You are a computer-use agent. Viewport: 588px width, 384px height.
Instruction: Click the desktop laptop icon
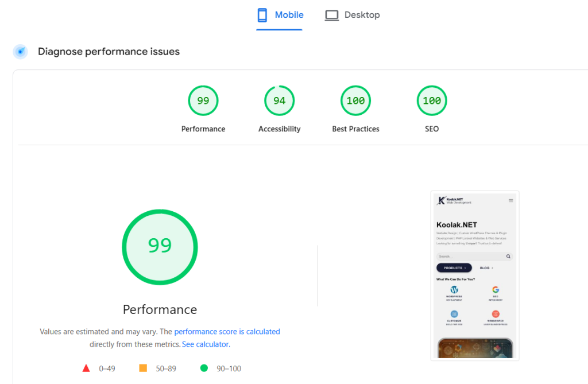point(331,15)
